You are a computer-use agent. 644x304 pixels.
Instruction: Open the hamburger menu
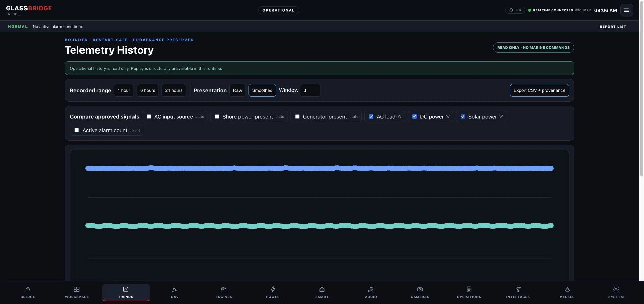(626, 10)
